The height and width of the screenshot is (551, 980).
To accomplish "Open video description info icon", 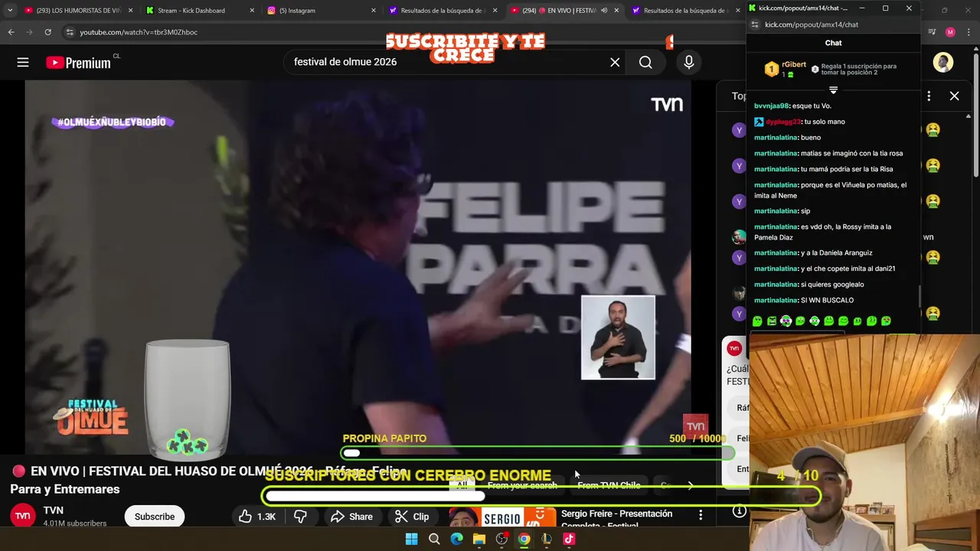I will [739, 511].
